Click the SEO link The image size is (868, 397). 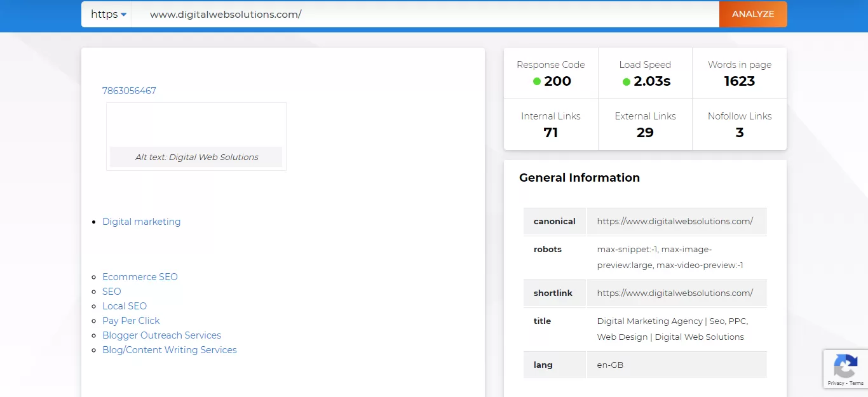click(x=111, y=292)
